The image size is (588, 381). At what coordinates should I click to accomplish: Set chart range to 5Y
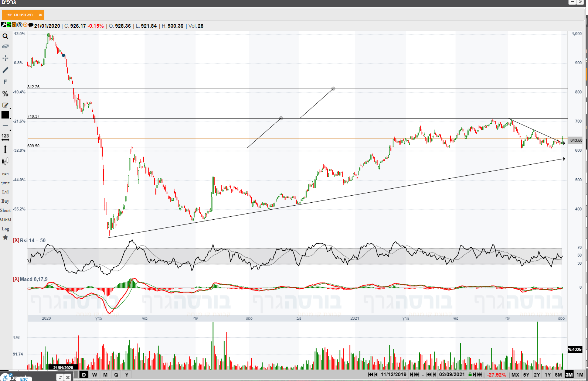(x=526, y=375)
